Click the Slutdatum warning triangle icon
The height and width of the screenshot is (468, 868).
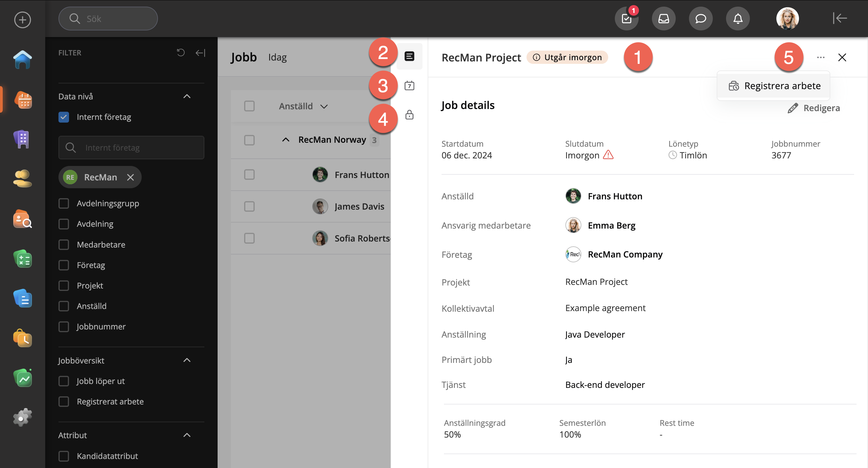pos(608,155)
